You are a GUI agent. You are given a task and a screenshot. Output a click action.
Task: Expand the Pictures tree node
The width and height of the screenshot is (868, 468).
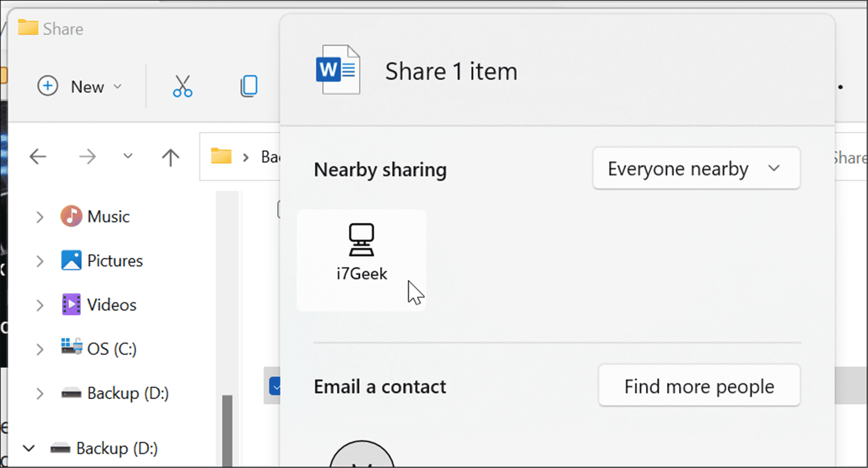pos(40,261)
